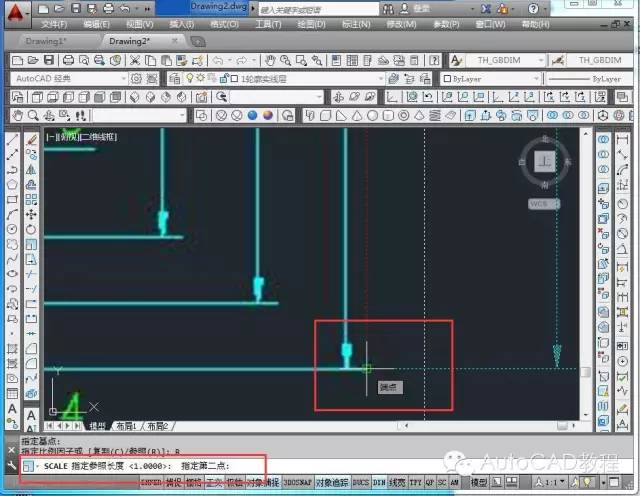The height and width of the screenshot is (496, 640).
Task: Open the ByLayer color dropdown
Action: tap(536, 78)
